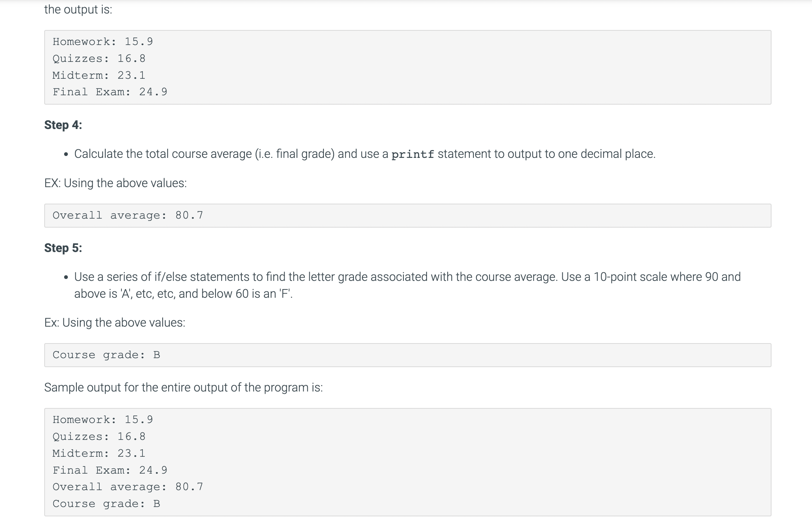Viewport: 812px width, 525px height.
Task: Click 'Final Exam: 24.9' in the final sample output
Action: (110, 470)
